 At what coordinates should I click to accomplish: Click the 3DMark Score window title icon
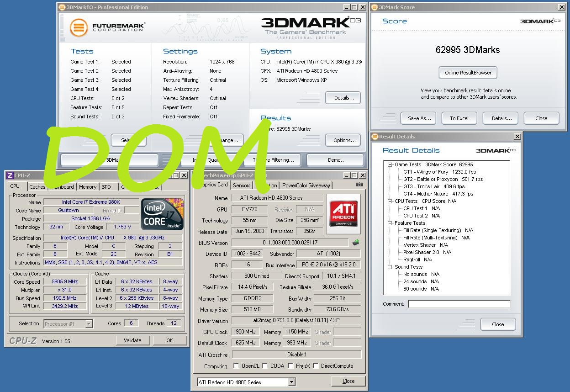tap(375, 7)
